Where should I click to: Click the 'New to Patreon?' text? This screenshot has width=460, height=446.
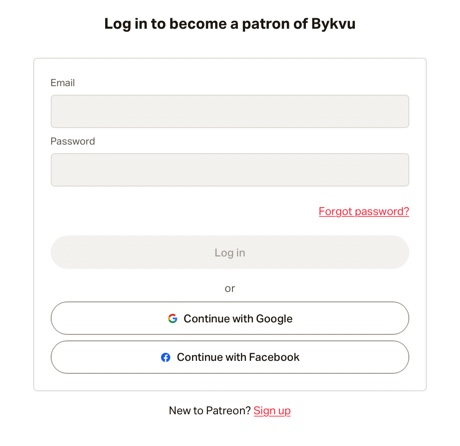coord(210,411)
